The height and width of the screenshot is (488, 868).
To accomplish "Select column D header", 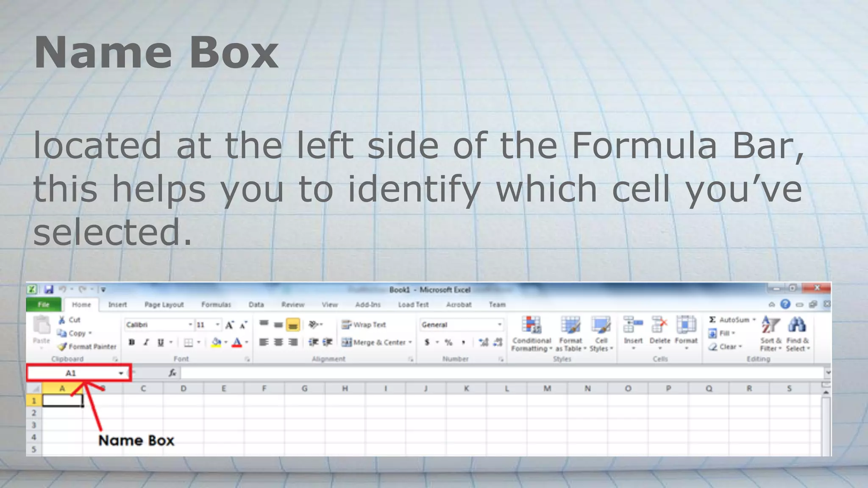I will [x=183, y=388].
